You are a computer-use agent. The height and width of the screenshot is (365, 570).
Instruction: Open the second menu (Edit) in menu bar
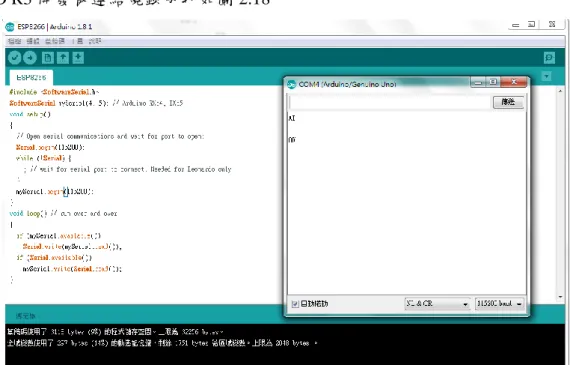click(x=33, y=41)
